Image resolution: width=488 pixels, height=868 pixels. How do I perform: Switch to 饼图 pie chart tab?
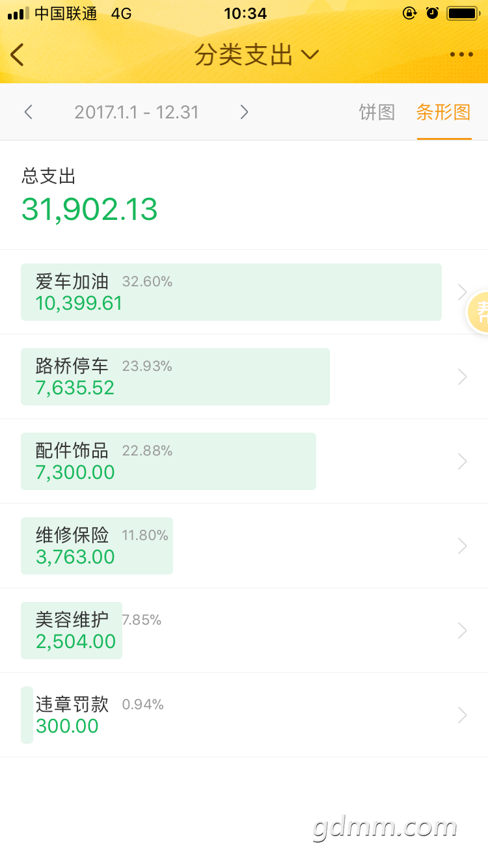point(377,112)
